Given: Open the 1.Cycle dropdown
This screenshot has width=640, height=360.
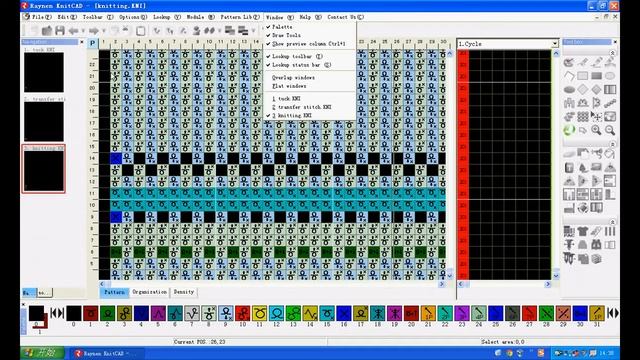Looking at the screenshot, I should tap(555, 44).
